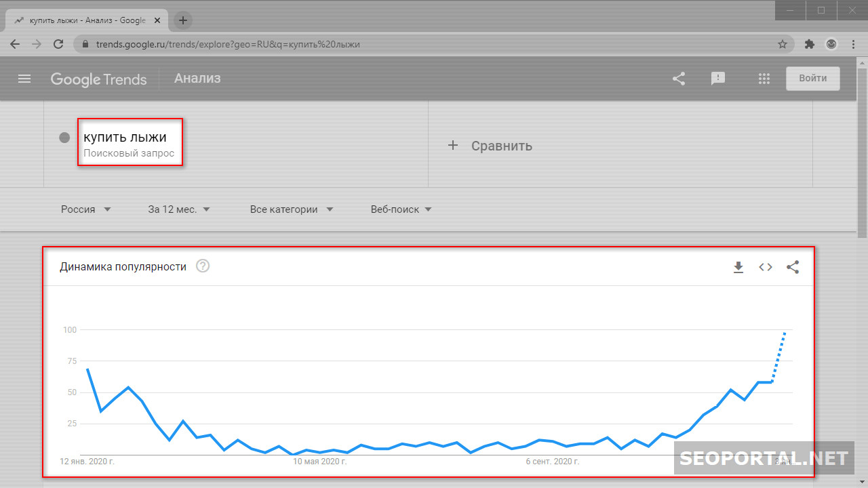
Task: Click the купить лыжи search term field
Action: click(125, 138)
